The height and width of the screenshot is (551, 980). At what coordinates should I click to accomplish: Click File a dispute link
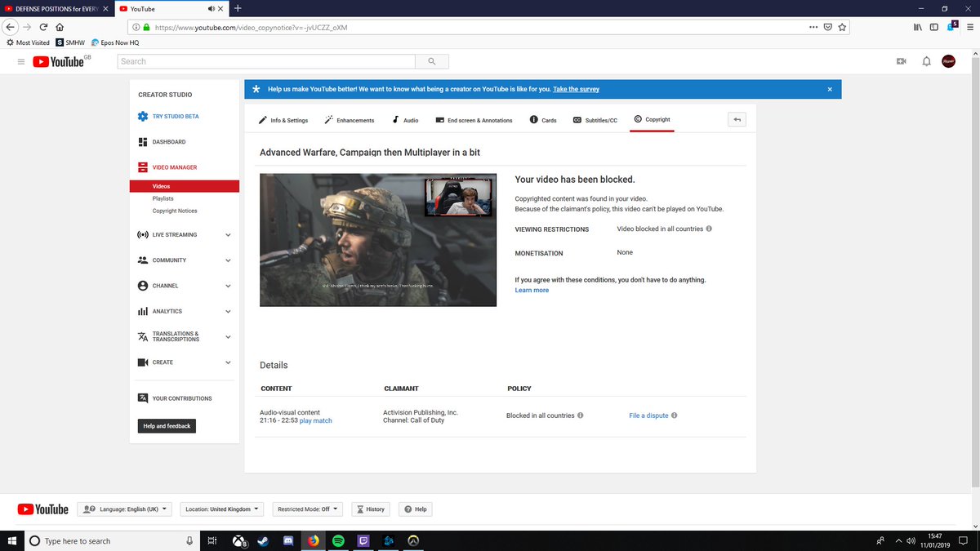tap(648, 415)
